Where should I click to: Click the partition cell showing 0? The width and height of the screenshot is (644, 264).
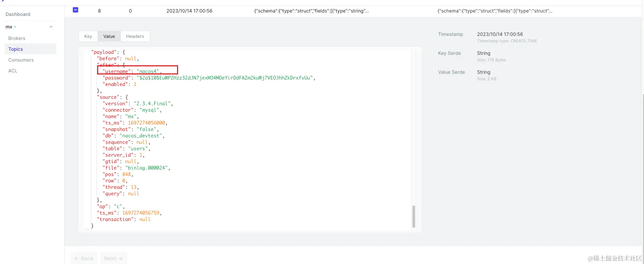[x=130, y=11]
